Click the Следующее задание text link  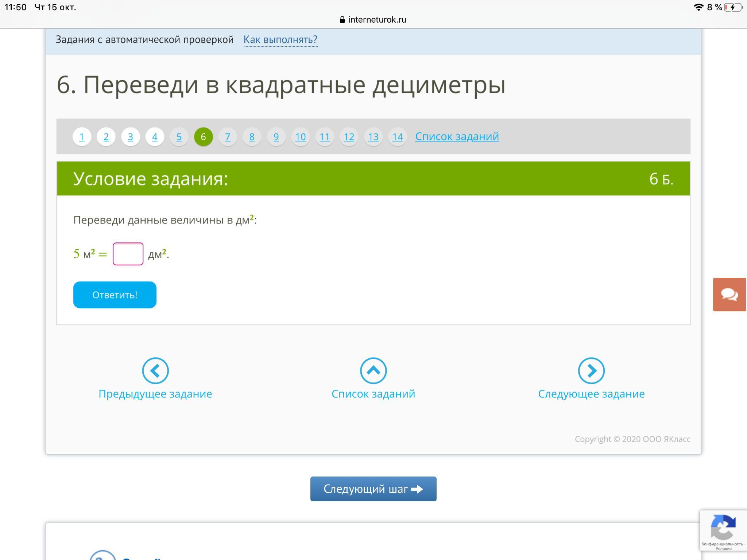pyautogui.click(x=591, y=394)
